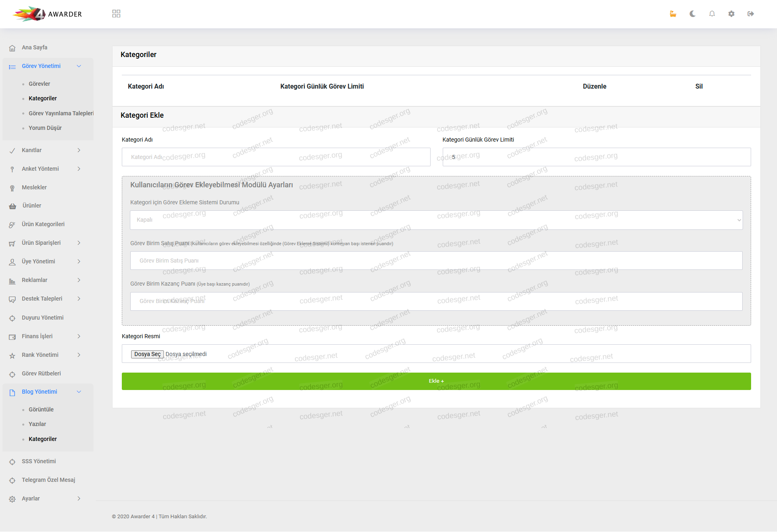Image resolution: width=777 pixels, height=532 pixels.
Task: Expand the Kanıtlar submenu arrow
Action: [x=79, y=150]
